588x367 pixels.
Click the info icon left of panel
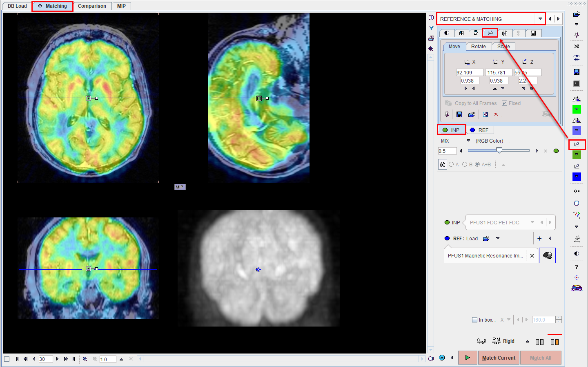click(431, 18)
